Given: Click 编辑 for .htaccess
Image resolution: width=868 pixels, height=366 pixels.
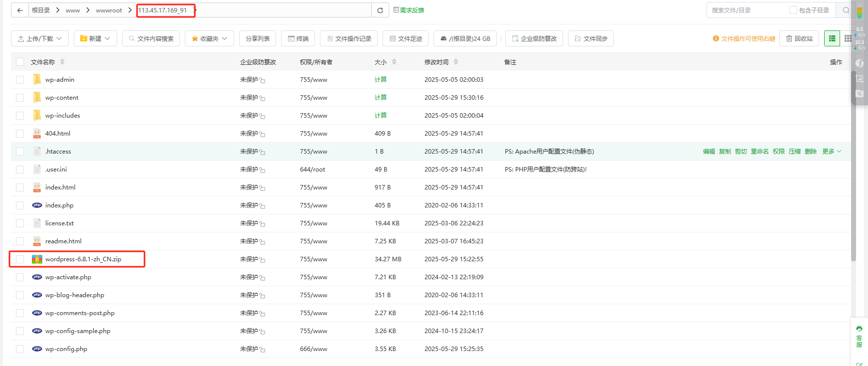Looking at the screenshot, I should click(709, 151).
